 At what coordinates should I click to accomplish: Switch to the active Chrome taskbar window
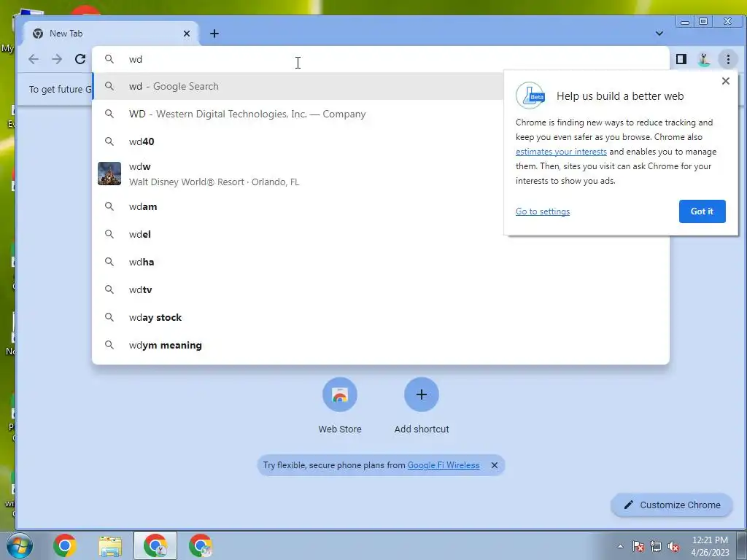(x=155, y=545)
